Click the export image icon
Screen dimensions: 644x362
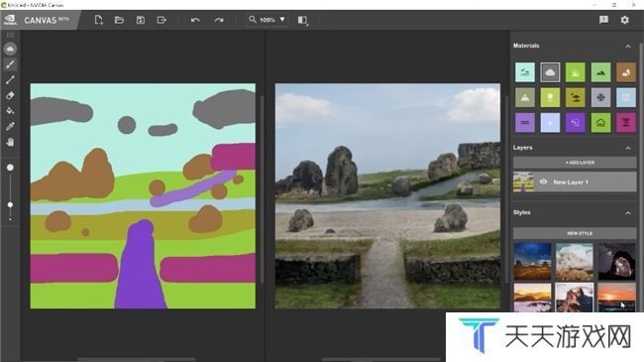[x=161, y=20]
